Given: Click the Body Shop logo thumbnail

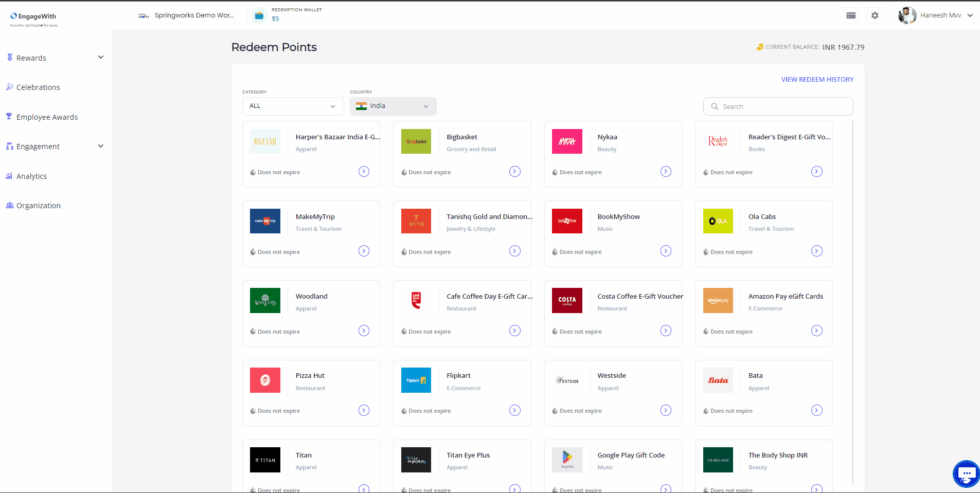Looking at the screenshot, I should [718, 460].
